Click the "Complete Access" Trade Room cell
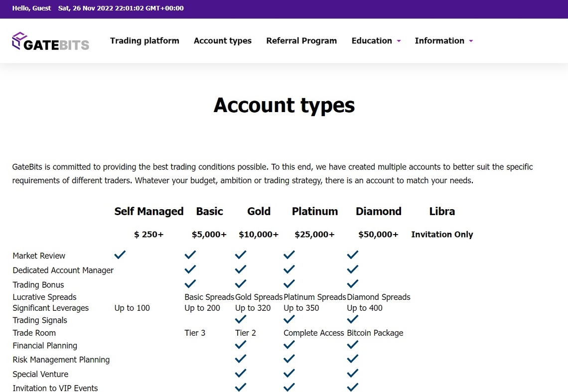The height and width of the screenshot is (392, 568). 314,333
